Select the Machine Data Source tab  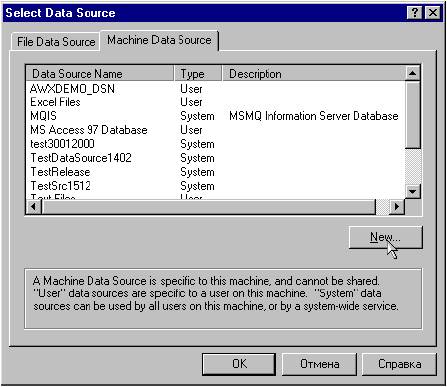click(159, 40)
